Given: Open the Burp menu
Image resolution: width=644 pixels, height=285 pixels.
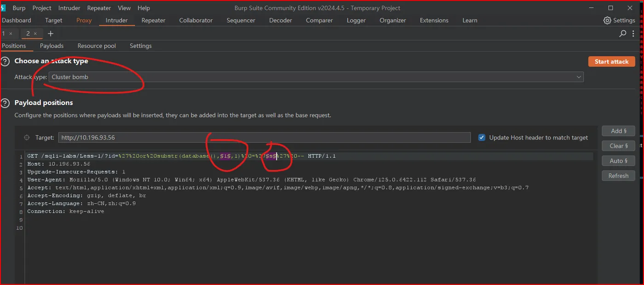Looking at the screenshot, I should coord(19,8).
